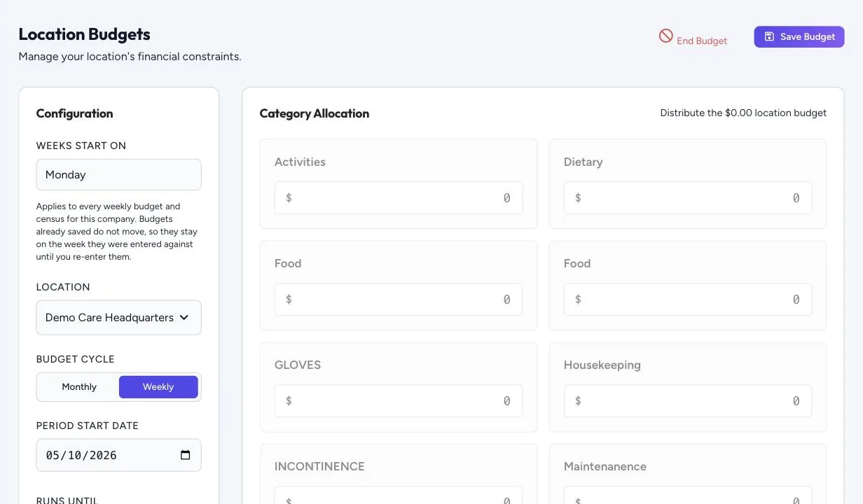This screenshot has height=504, width=863.
Task: Click the Dietary category label
Action: click(x=583, y=162)
